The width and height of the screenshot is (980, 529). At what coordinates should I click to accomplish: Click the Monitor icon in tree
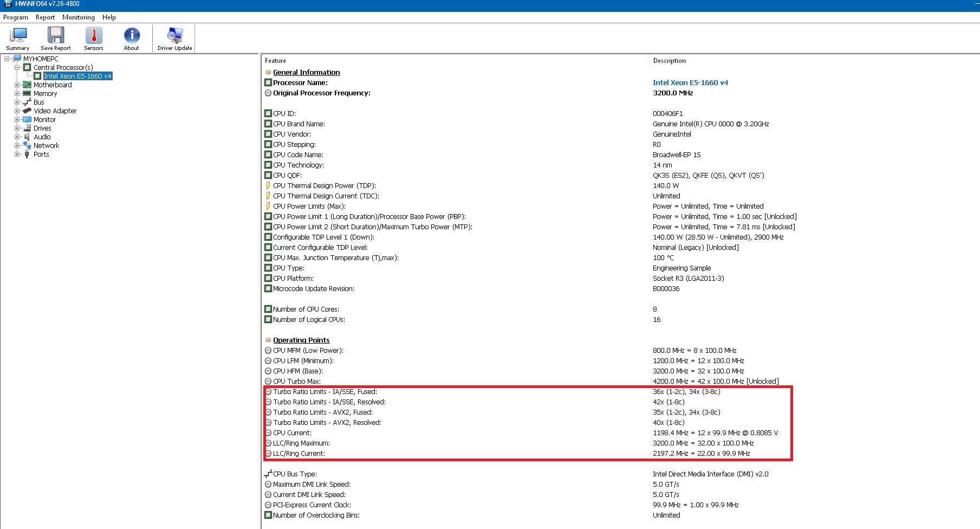tap(27, 119)
